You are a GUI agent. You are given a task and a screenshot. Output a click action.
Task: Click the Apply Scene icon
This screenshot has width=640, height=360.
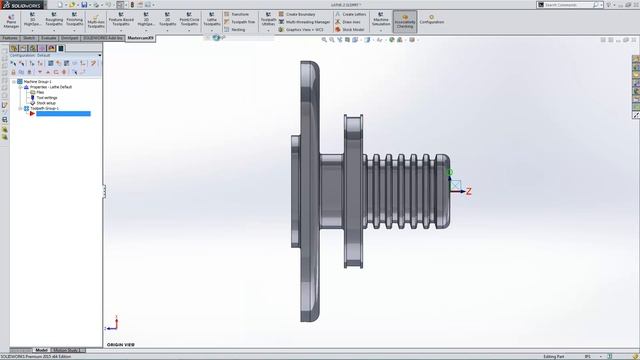[x=400, y=40]
